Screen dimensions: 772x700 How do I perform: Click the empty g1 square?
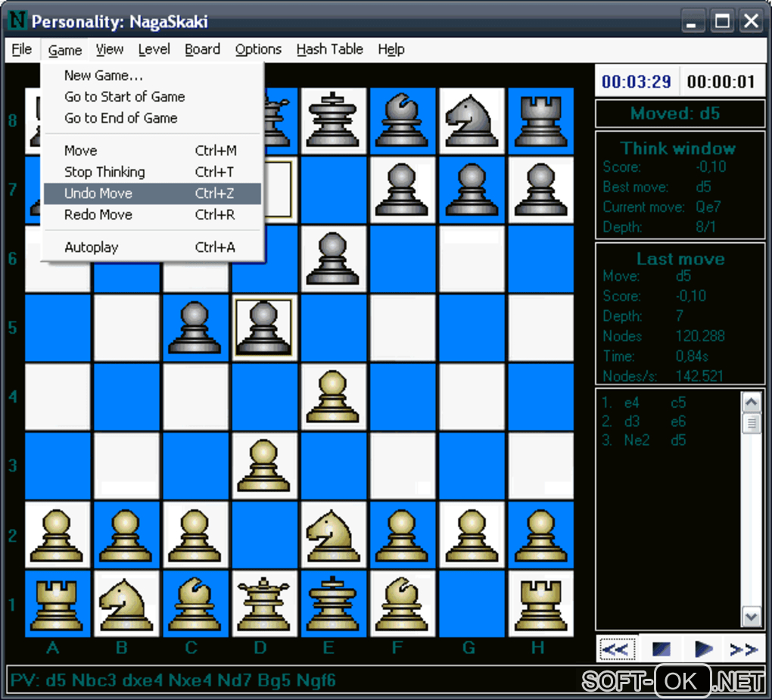[472, 604]
